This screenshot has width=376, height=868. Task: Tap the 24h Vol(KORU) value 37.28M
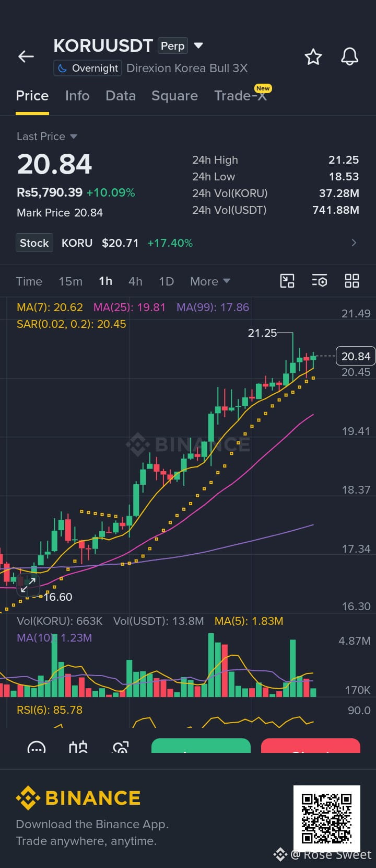point(339,193)
